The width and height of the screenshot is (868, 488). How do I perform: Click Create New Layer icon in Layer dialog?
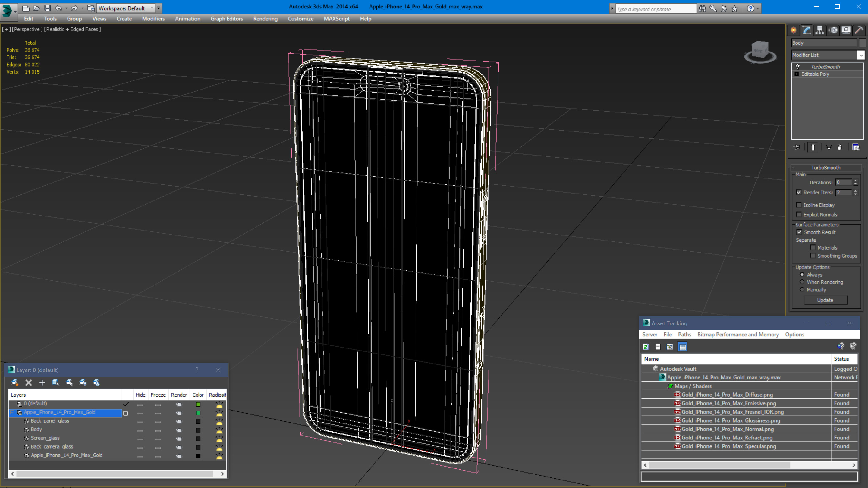click(x=15, y=383)
